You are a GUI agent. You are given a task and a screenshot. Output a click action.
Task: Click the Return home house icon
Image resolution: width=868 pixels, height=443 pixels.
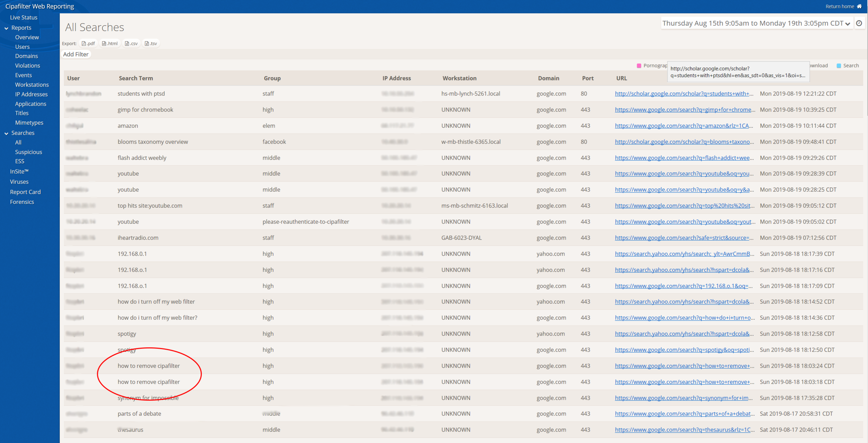click(x=859, y=6)
